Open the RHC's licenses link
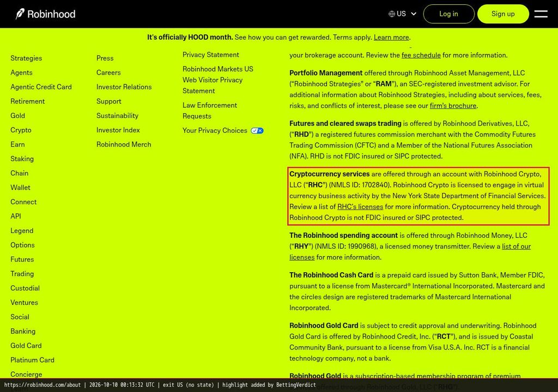The width and height of the screenshot is (558, 392). (x=360, y=207)
